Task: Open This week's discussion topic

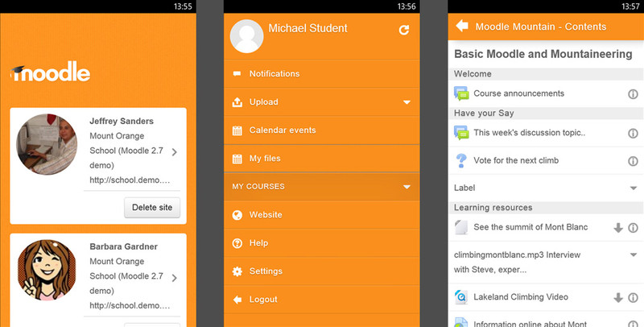Action: tap(530, 133)
